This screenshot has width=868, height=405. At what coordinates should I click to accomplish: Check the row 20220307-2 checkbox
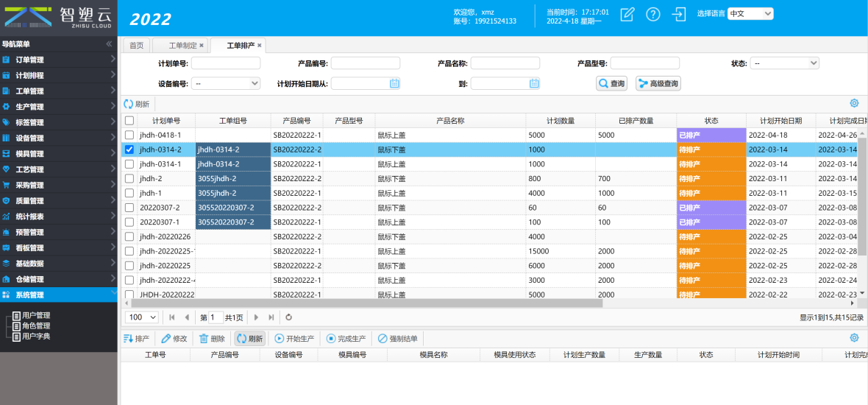[x=129, y=208]
